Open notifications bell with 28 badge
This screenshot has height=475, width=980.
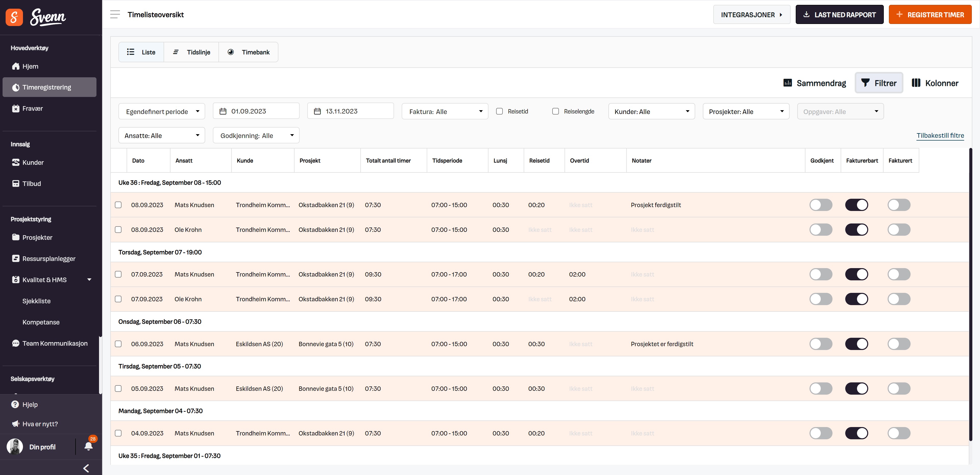tap(89, 446)
